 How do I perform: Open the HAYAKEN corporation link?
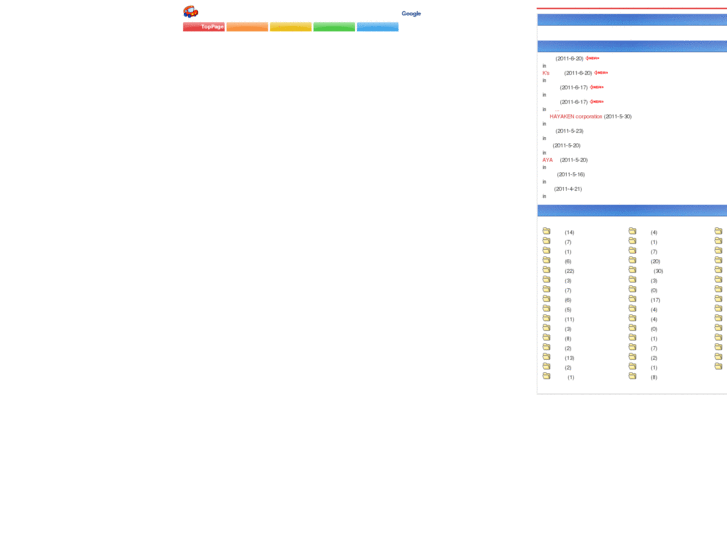(x=575, y=116)
